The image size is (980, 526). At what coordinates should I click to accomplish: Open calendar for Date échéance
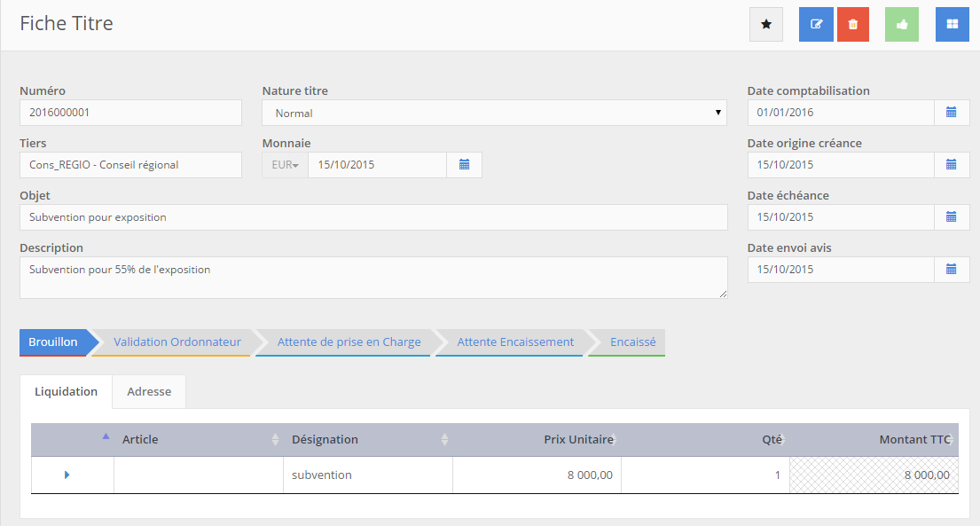(951, 217)
